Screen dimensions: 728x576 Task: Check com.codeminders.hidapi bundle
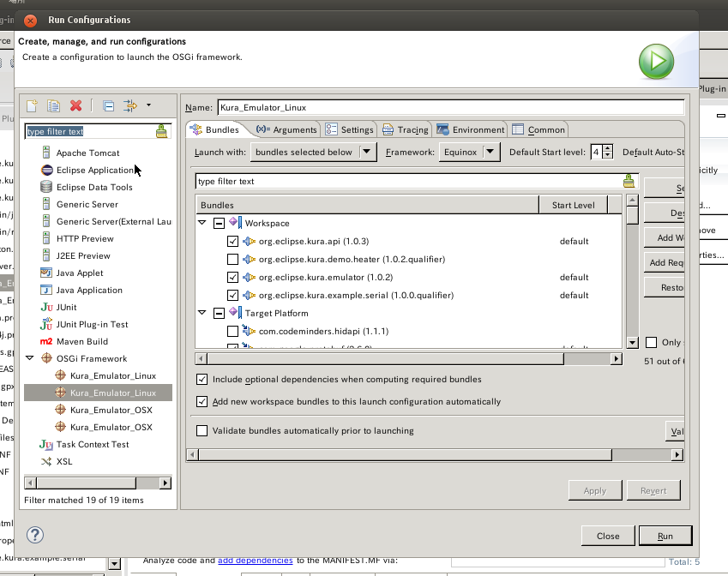232,331
